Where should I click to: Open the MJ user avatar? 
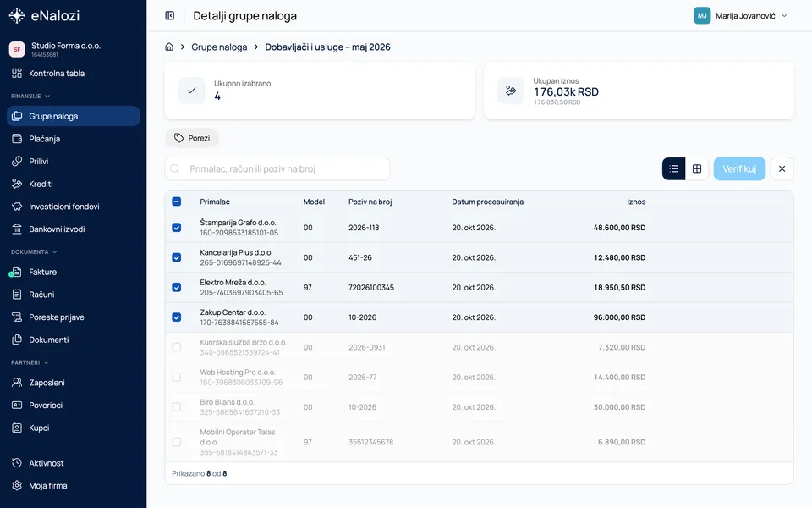702,15
